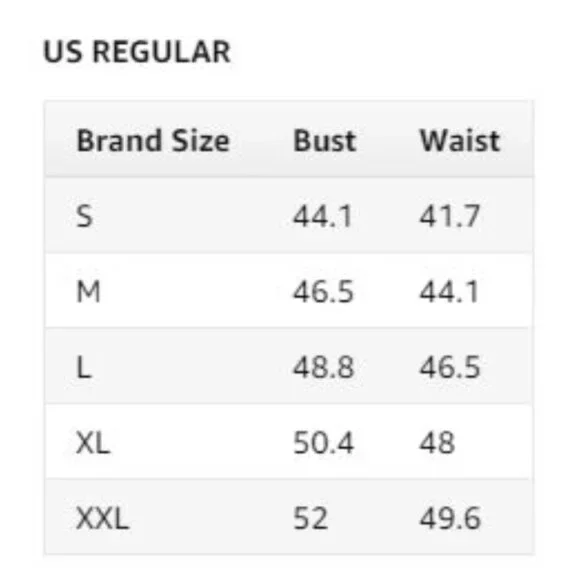The height and width of the screenshot is (580, 580).
Task: Click waist value 46.5 for size L
Action: pos(450,367)
